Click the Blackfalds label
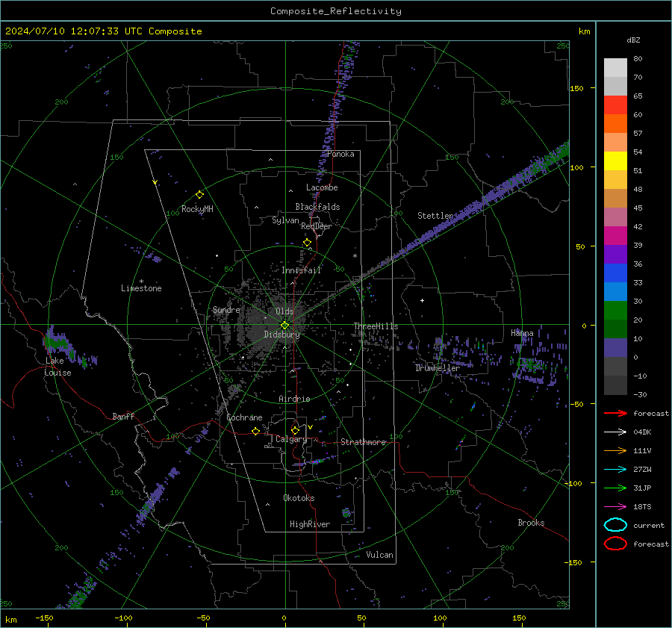672x628 pixels. pos(317,207)
